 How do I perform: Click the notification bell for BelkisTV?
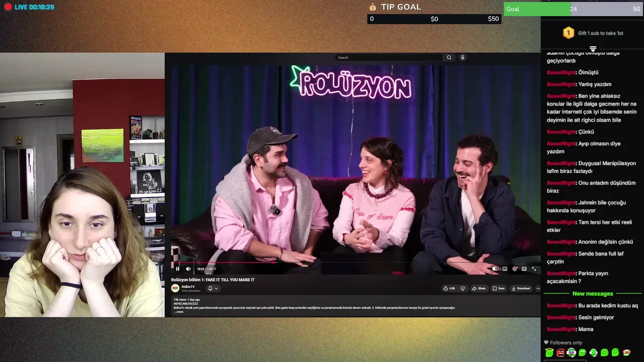pos(210,288)
